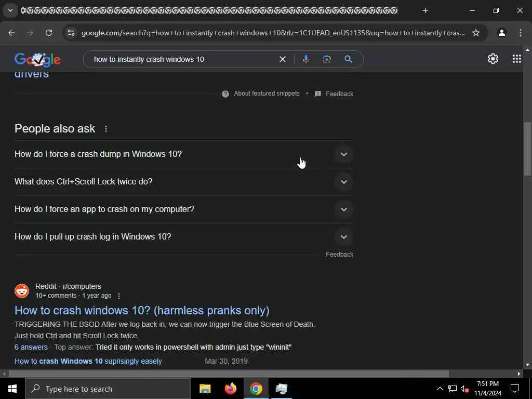Open Chrome three-dot menu
The image size is (532, 399).
(x=521, y=33)
